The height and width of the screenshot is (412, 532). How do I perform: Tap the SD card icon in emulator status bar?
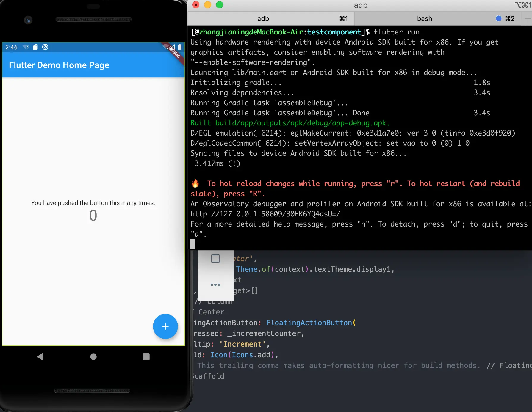(35, 47)
